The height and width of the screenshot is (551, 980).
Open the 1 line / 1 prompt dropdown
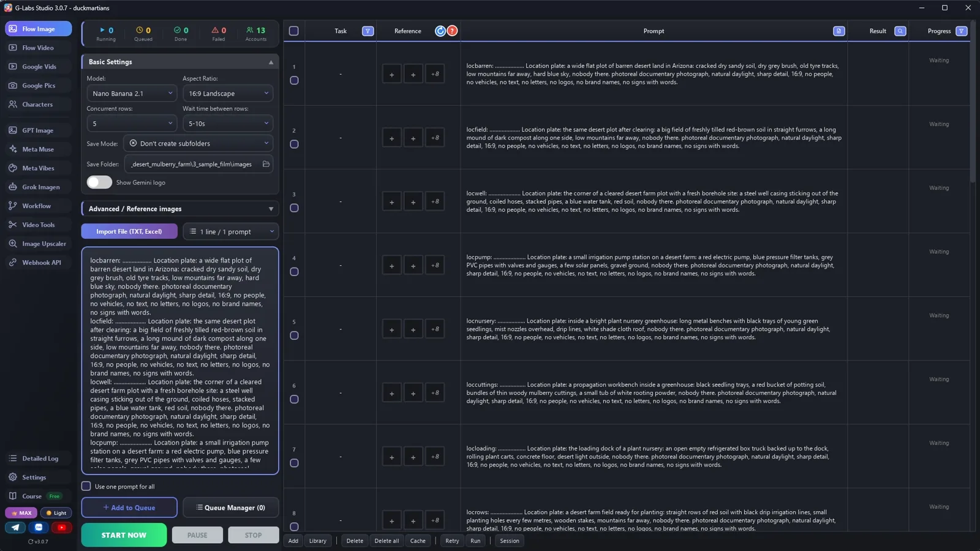point(231,231)
